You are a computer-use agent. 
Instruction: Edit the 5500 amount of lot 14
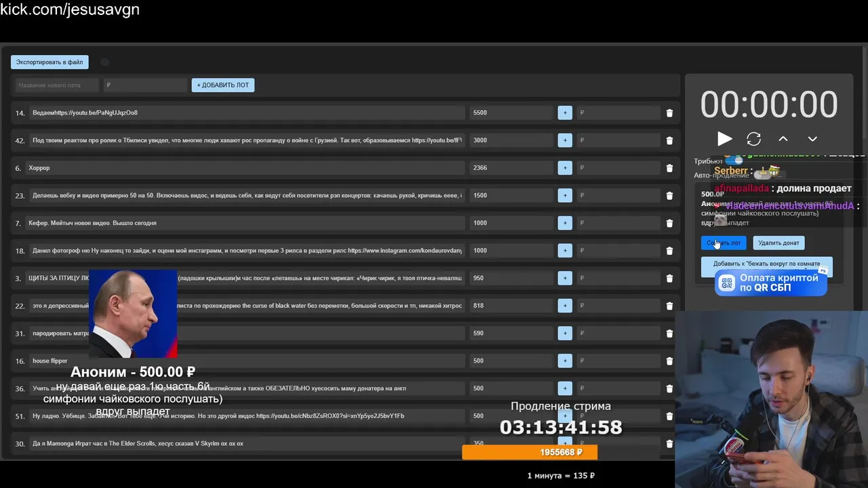(x=511, y=113)
